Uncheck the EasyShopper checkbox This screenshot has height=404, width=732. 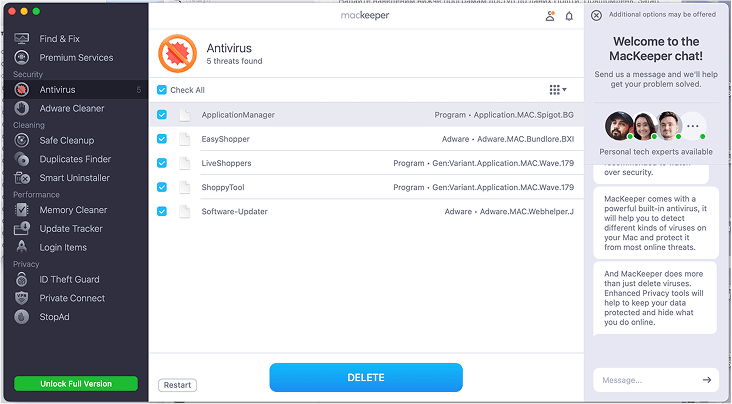pos(162,139)
